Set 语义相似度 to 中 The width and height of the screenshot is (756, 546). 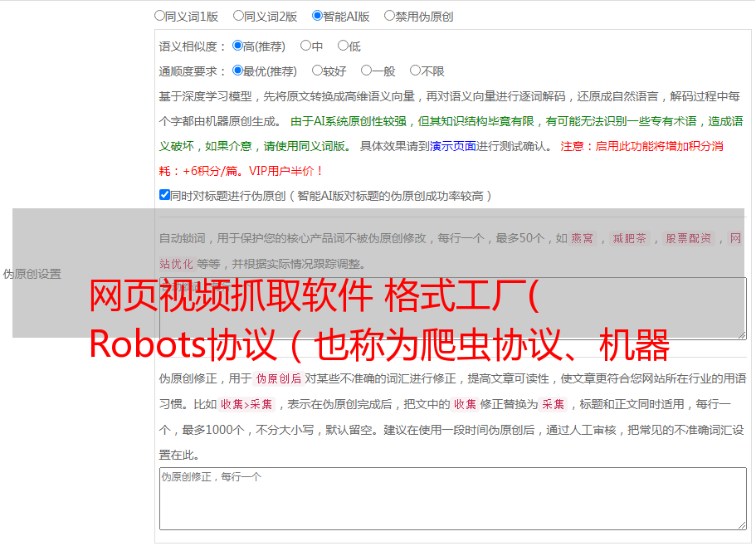click(305, 46)
